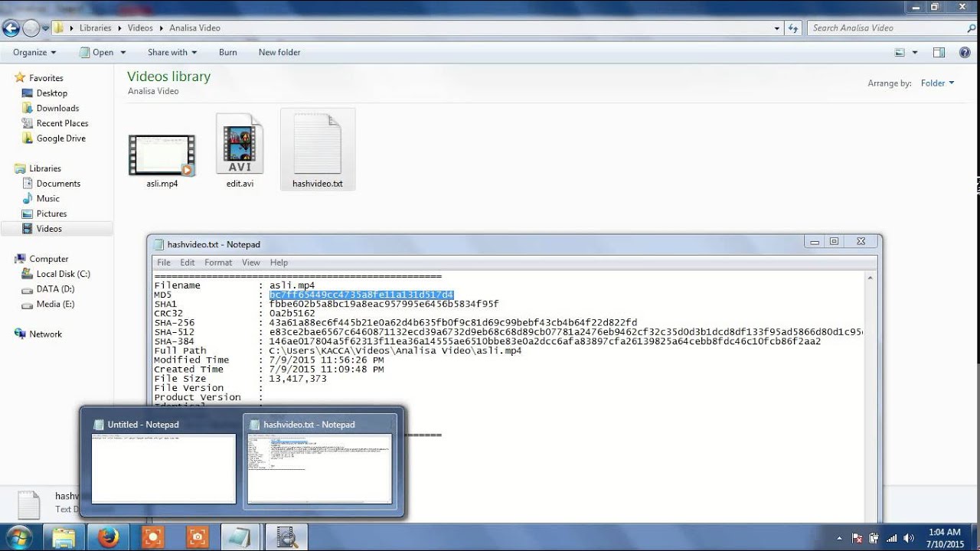Click the orange camera capture taskbar icon
Screen dimensions: 980x551
coord(198,537)
